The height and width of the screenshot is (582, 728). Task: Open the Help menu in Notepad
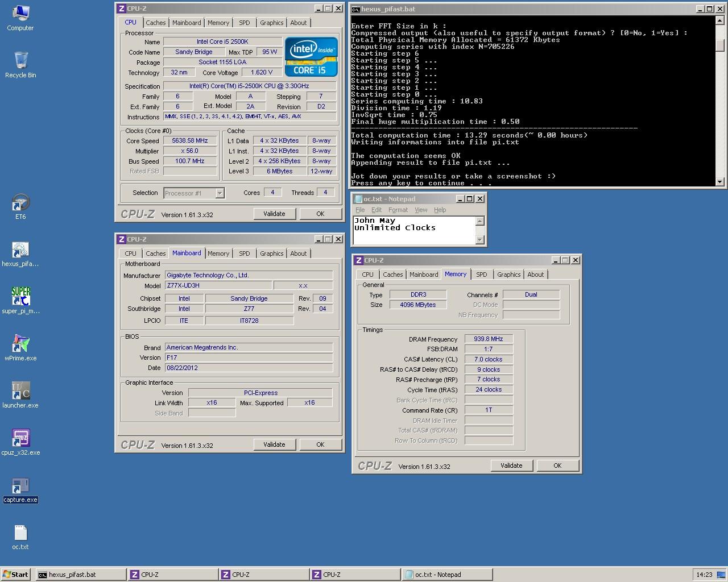[440, 210]
